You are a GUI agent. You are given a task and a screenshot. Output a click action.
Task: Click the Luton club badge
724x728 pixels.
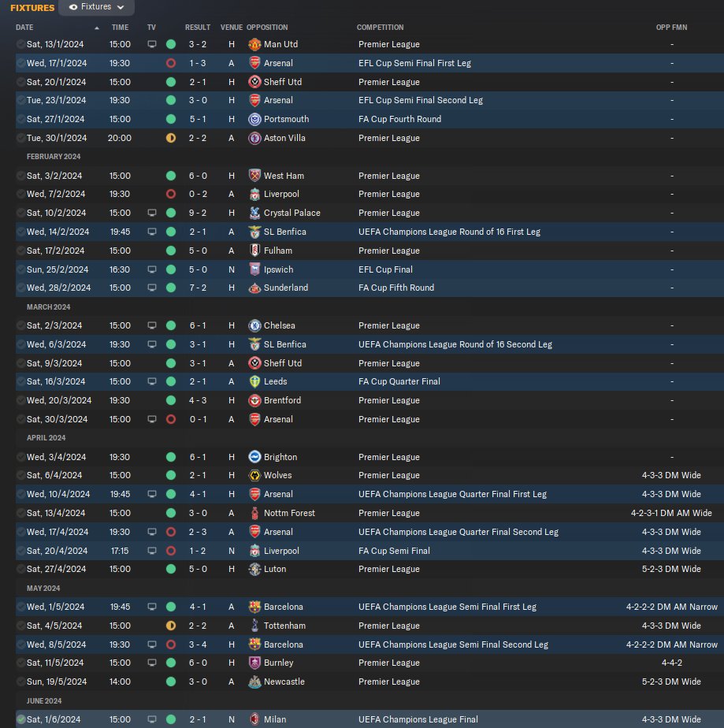pos(254,569)
